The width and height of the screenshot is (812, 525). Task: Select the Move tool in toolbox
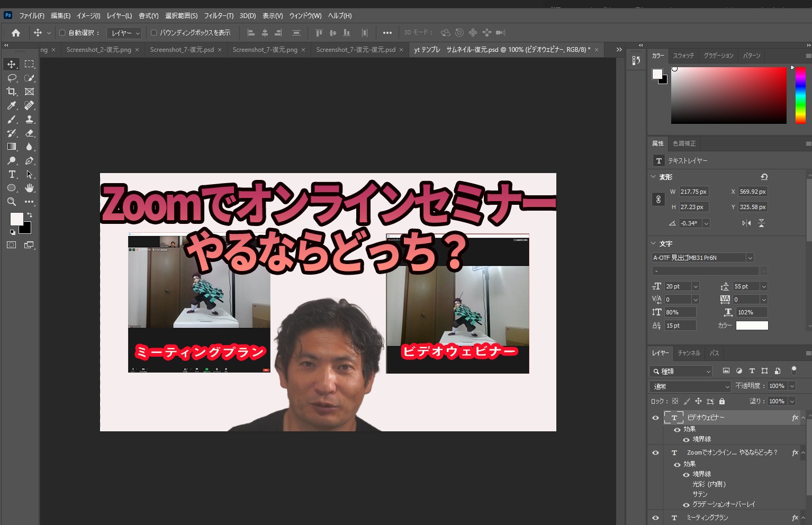pyautogui.click(x=12, y=64)
